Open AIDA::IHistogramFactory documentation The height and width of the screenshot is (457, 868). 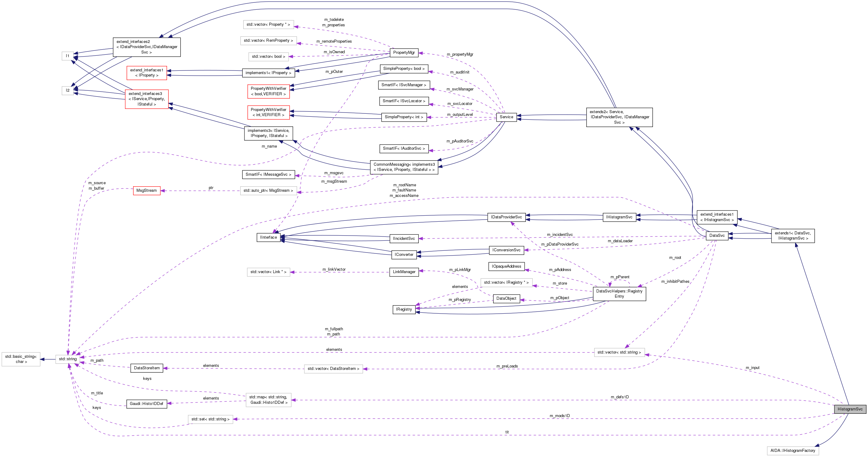tap(793, 451)
